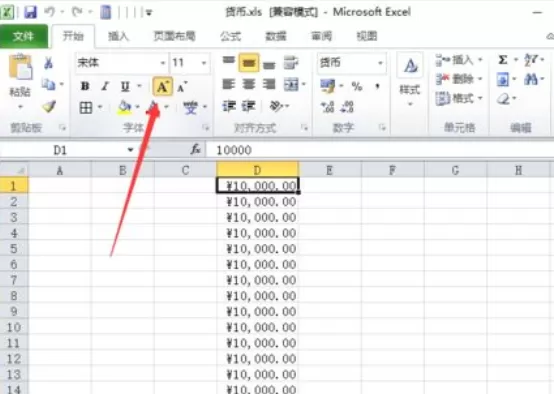
Task: Open the Name Box dropdown arrow
Action: pos(131,150)
